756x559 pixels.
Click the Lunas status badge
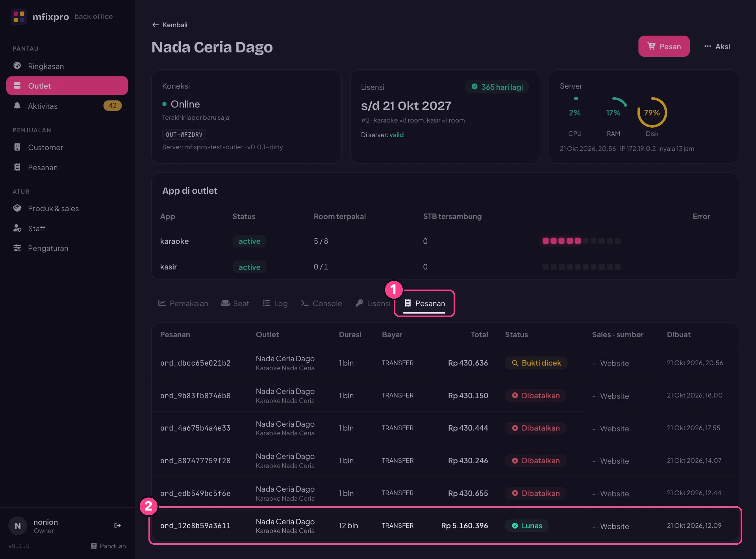527,526
